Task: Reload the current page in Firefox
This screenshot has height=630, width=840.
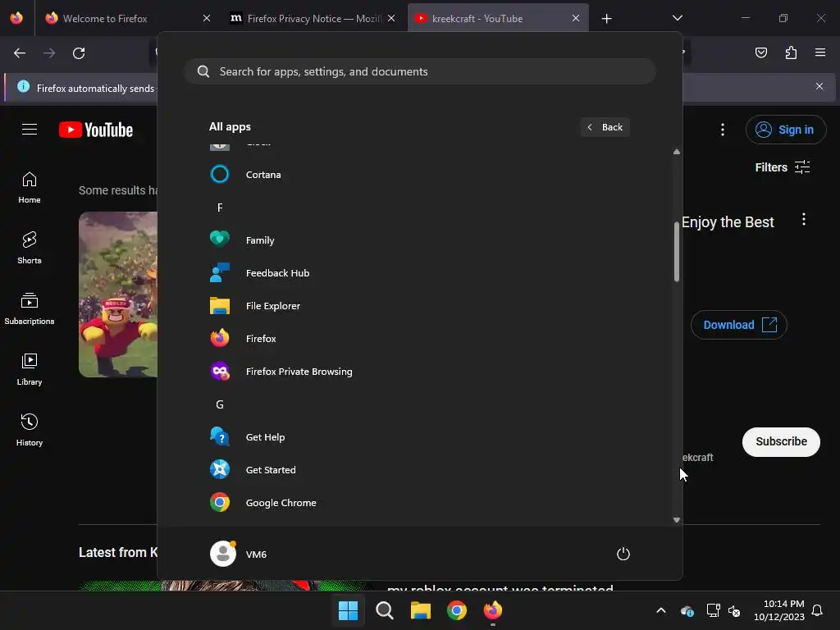Action: 79,53
